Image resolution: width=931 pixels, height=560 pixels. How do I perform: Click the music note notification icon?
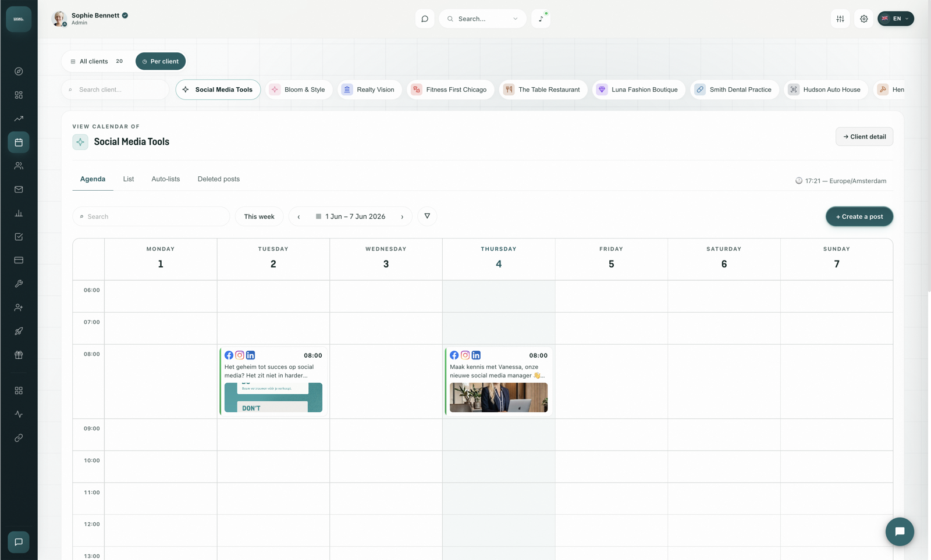pos(541,19)
